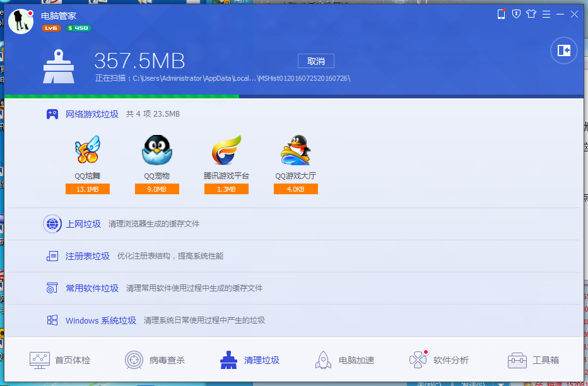Screen dimensions: 588x386
Task: Switch to the 工具箱 tab
Action: tap(533, 360)
